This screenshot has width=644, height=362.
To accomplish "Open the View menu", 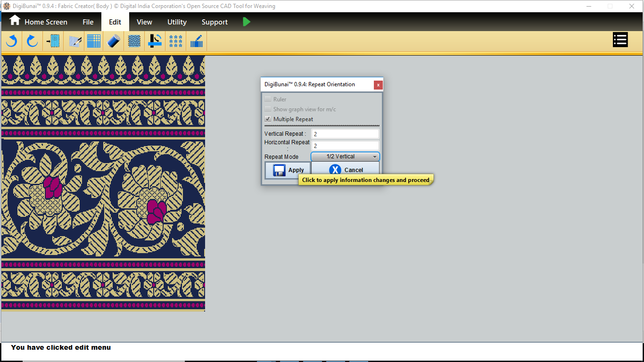I will pyautogui.click(x=144, y=22).
